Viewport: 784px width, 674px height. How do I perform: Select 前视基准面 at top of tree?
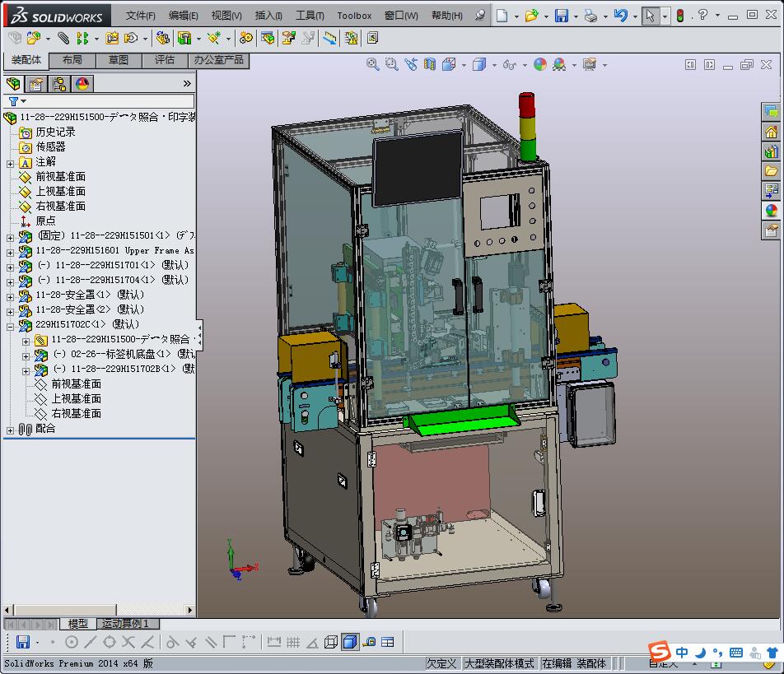(x=60, y=177)
